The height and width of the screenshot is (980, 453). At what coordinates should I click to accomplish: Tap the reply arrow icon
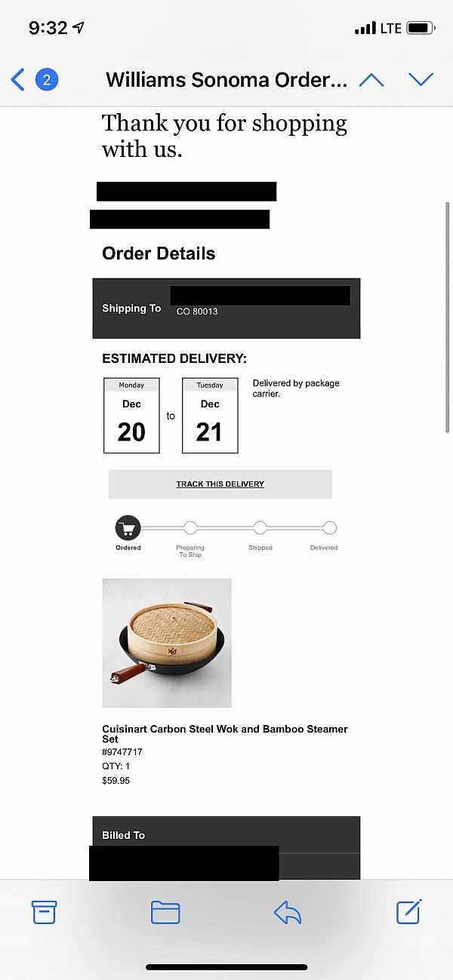coord(288,913)
